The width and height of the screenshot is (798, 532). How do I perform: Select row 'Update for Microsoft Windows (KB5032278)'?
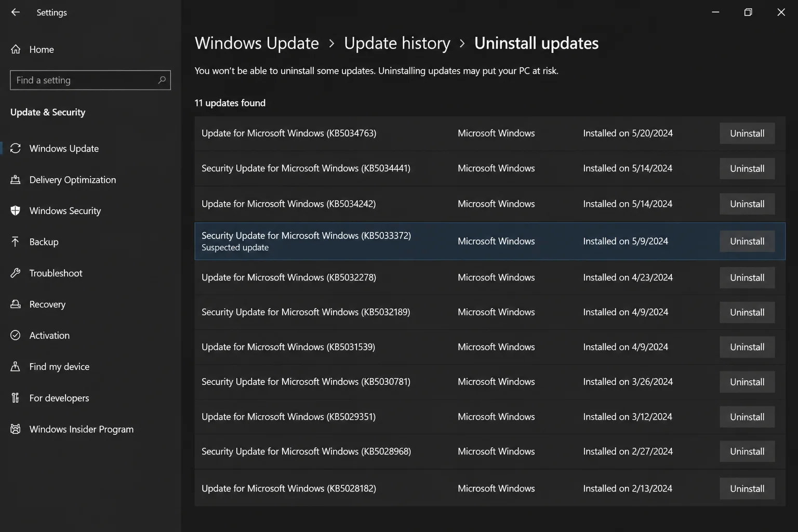tap(490, 277)
